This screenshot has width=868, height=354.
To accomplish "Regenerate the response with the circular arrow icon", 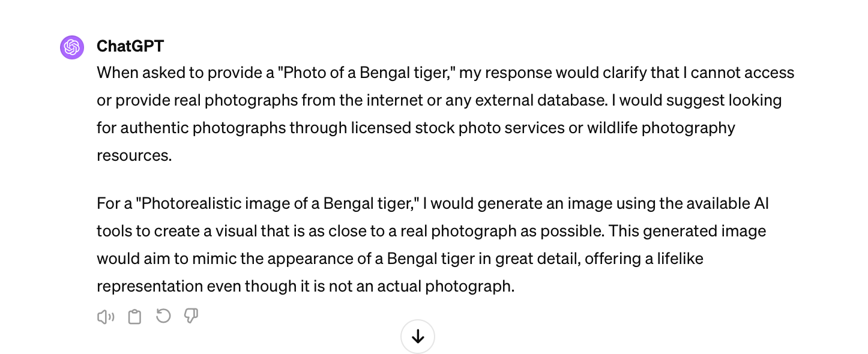I will point(163,316).
